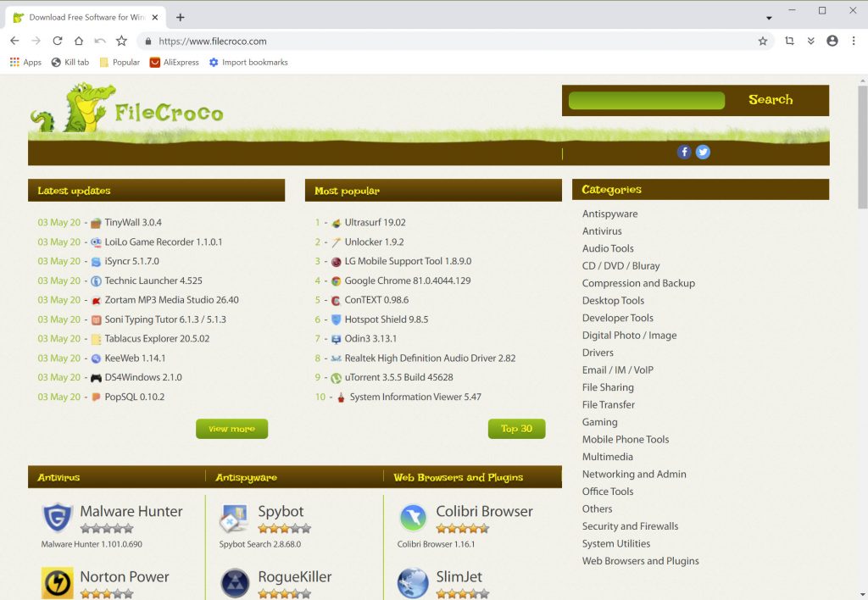Open the Gaming category

click(x=599, y=422)
